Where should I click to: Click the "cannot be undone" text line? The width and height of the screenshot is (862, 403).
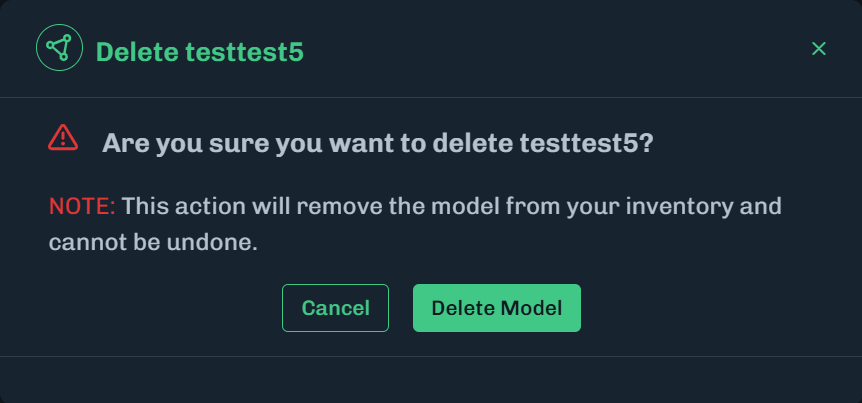click(153, 242)
